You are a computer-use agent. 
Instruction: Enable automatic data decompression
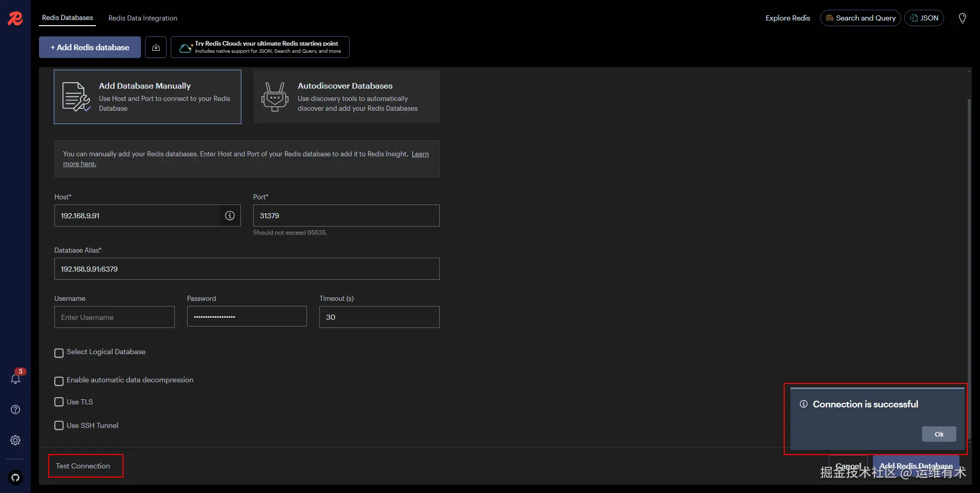[x=58, y=381]
